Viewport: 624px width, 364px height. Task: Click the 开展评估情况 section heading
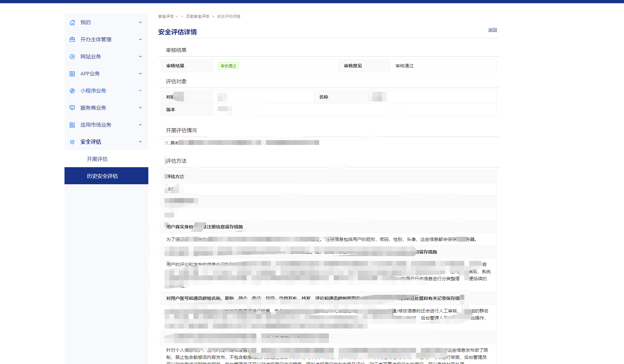[181, 130]
